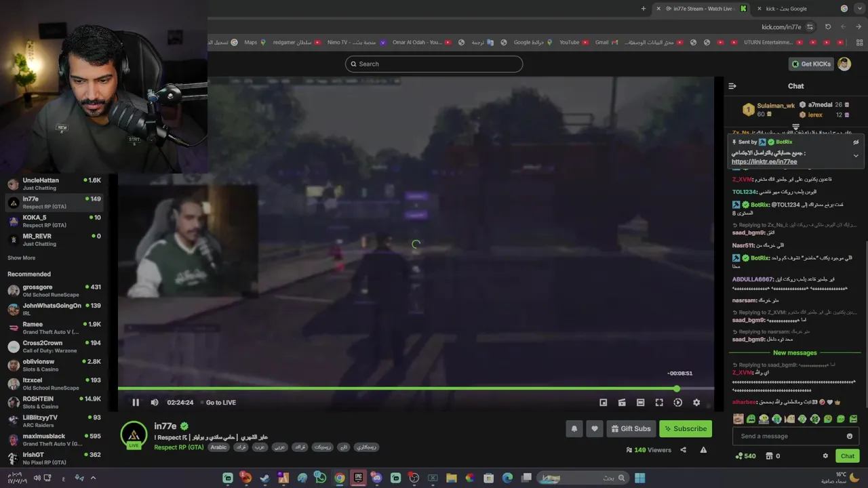The width and height of the screenshot is (868, 488).
Task: Click the kick.com/in77e address bar
Action: (781, 27)
